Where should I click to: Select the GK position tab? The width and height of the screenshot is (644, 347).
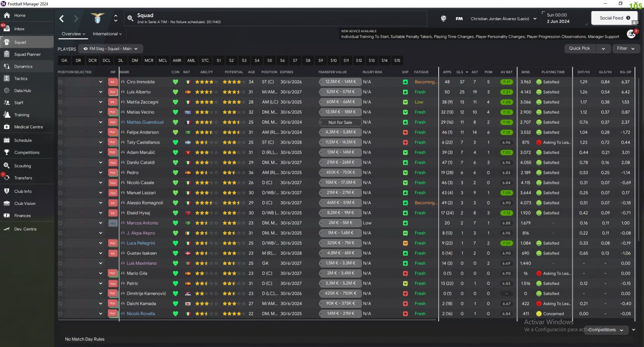click(64, 60)
